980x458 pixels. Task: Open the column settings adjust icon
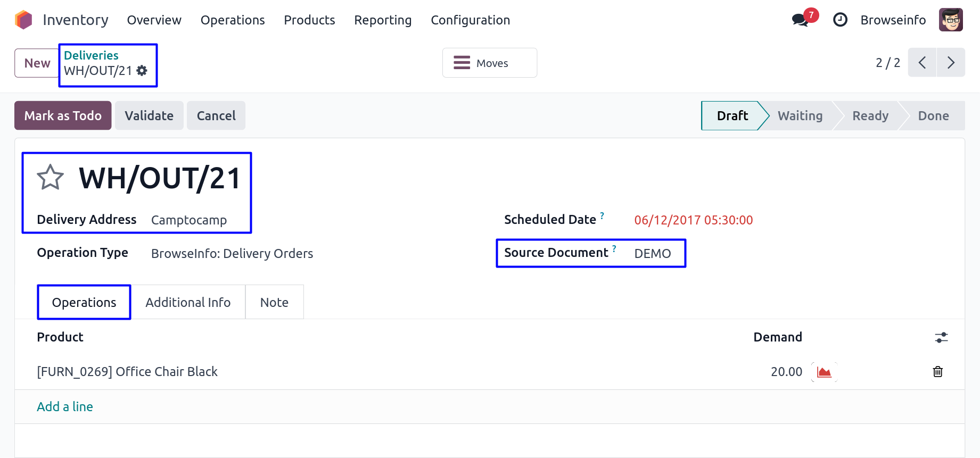click(941, 337)
